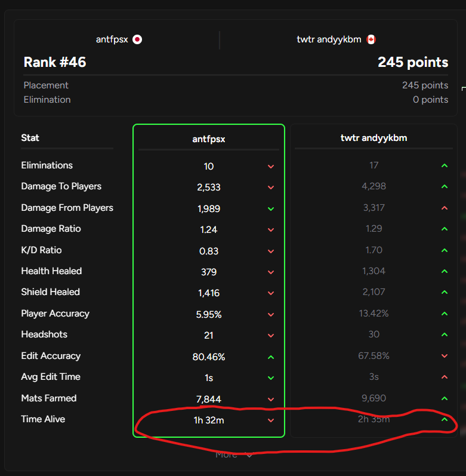The height and width of the screenshot is (476, 466).
Task: Click andyykbm green arrow for Time Alive
Action: click(445, 419)
